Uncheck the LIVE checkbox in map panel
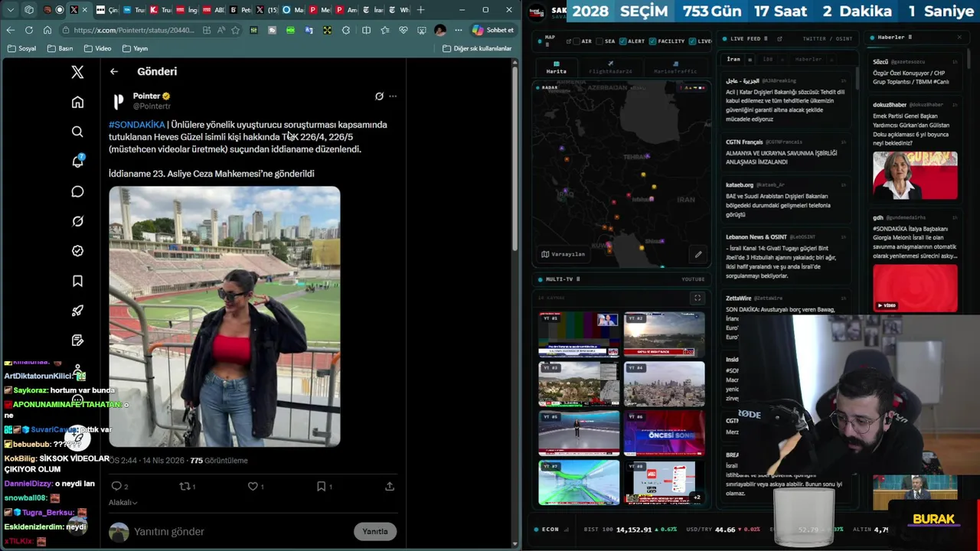This screenshot has width=980, height=551. click(693, 41)
